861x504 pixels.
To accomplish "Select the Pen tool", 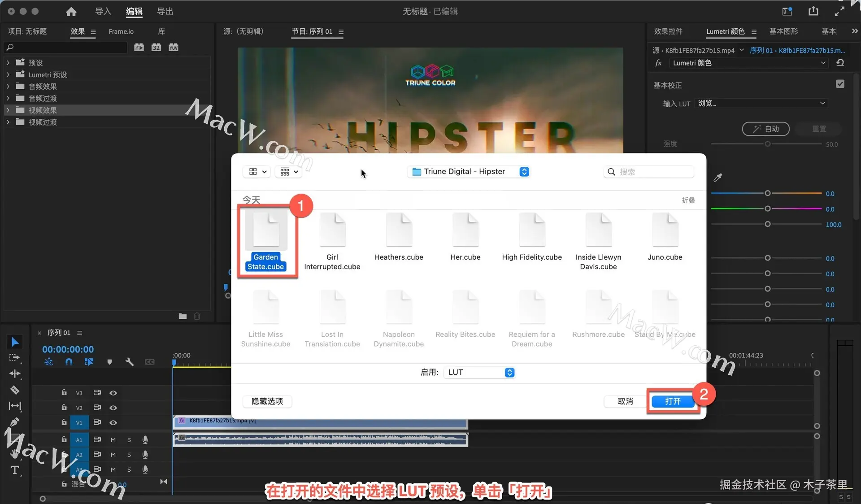I will [x=15, y=422].
